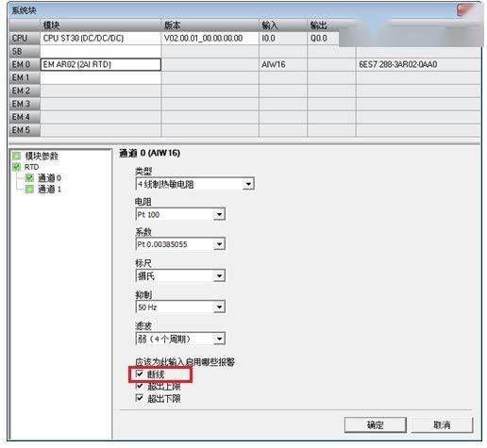Toggle the 断线 alarm checkbox
487x448 pixels.
click(140, 373)
